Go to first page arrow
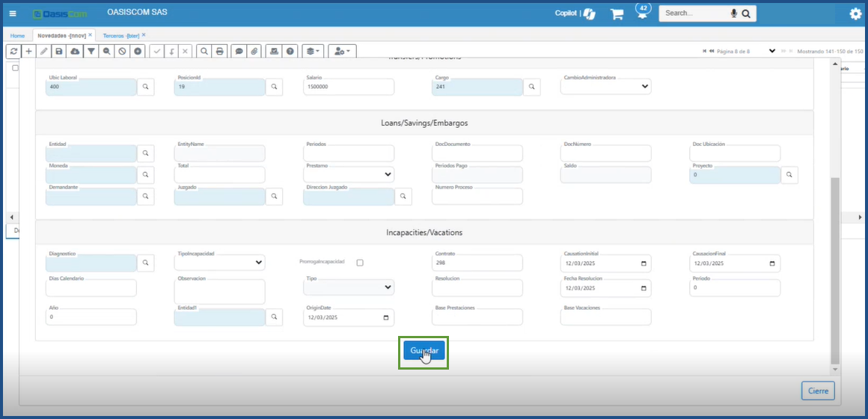Screen dimensions: 868x419 point(705,51)
